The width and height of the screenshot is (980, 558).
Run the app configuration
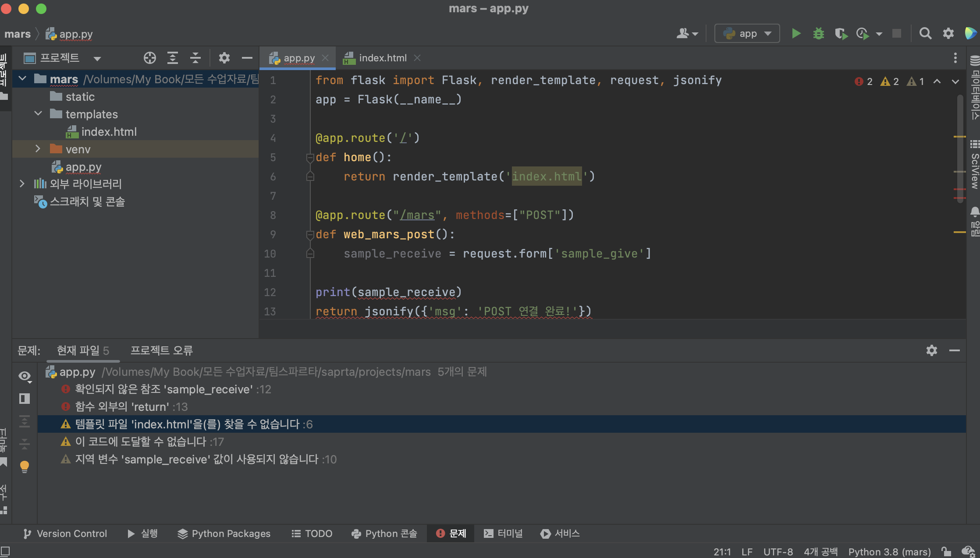(796, 34)
